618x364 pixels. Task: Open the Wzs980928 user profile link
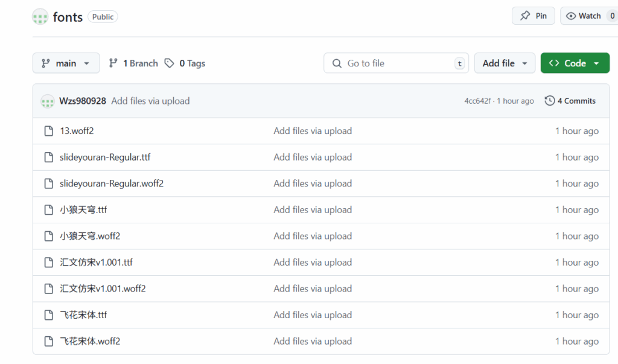point(82,101)
